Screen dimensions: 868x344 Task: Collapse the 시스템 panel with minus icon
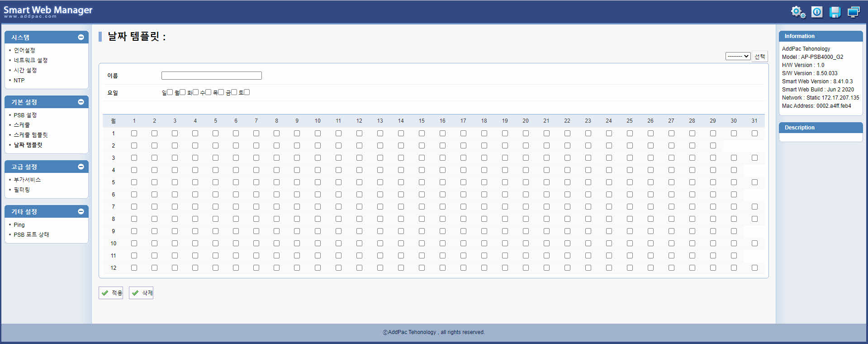coord(81,37)
